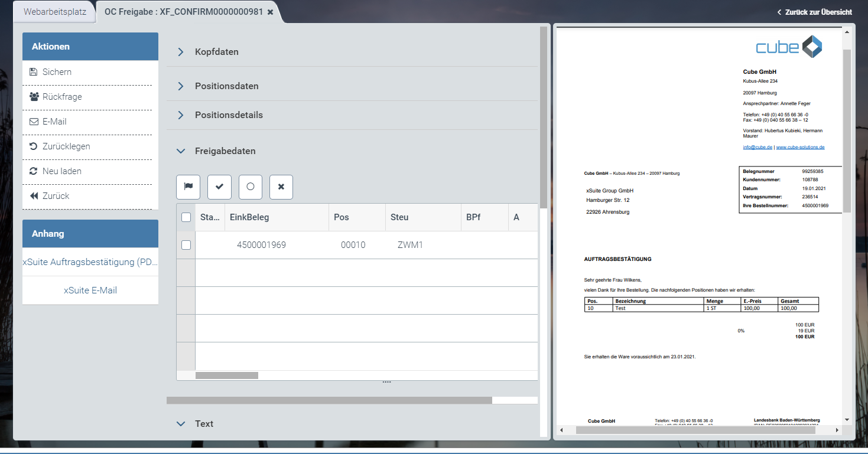
Task: Click the Rückfrage people icon
Action: click(x=34, y=97)
